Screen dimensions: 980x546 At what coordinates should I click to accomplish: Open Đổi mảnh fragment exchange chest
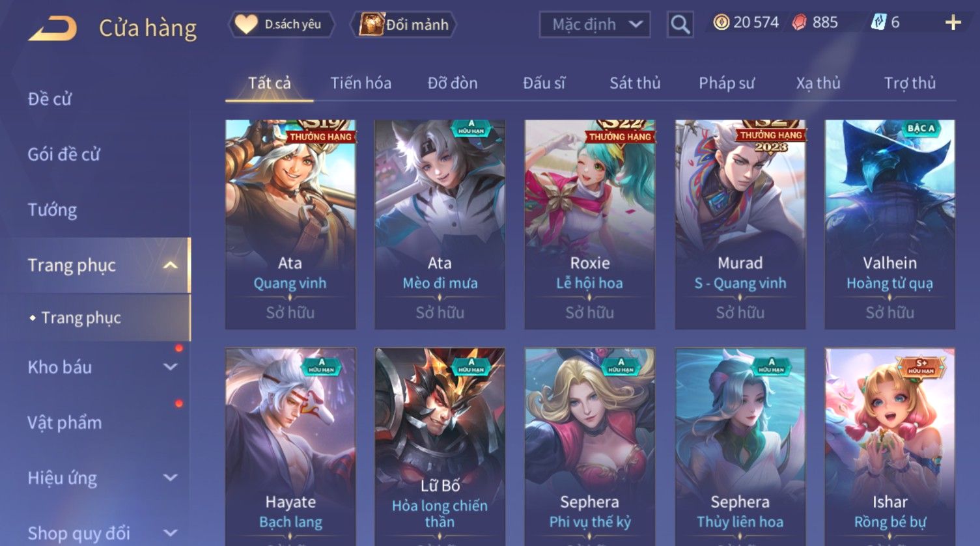point(404,25)
